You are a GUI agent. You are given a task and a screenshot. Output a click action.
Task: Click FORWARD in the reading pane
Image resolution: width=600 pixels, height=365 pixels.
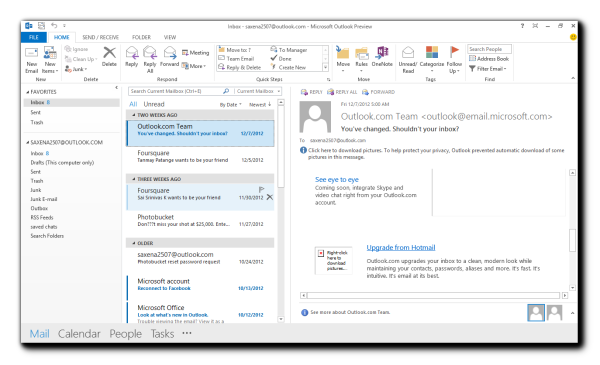378,92
